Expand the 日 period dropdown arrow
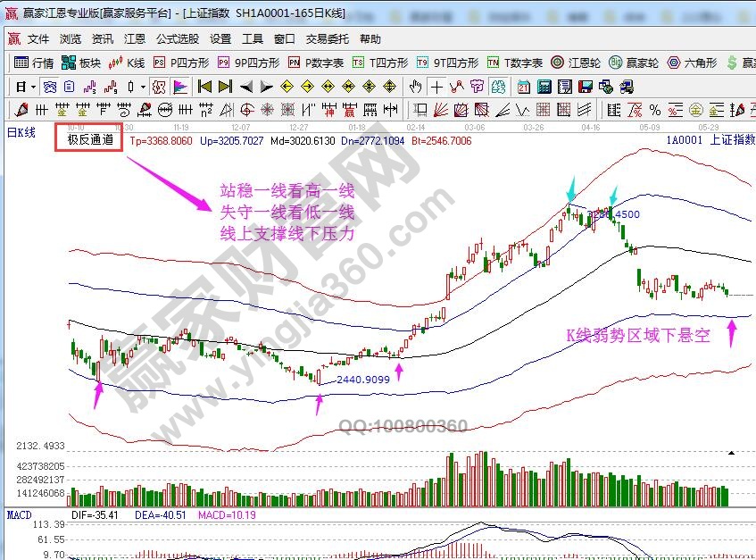 pyautogui.click(x=33, y=87)
